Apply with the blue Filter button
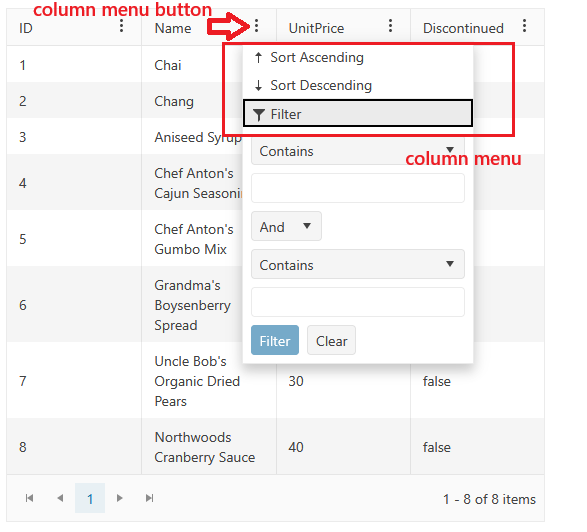 [275, 340]
